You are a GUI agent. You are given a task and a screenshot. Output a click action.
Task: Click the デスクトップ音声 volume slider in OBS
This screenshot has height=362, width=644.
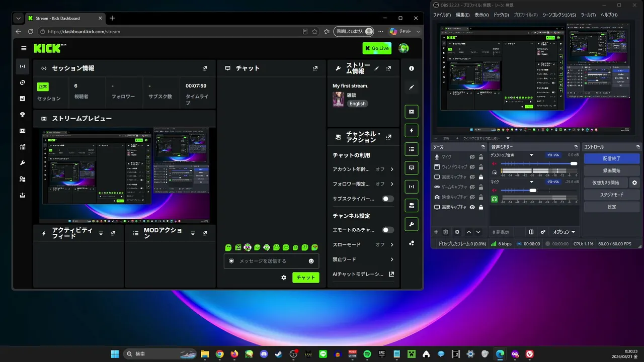(x=538, y=163)
